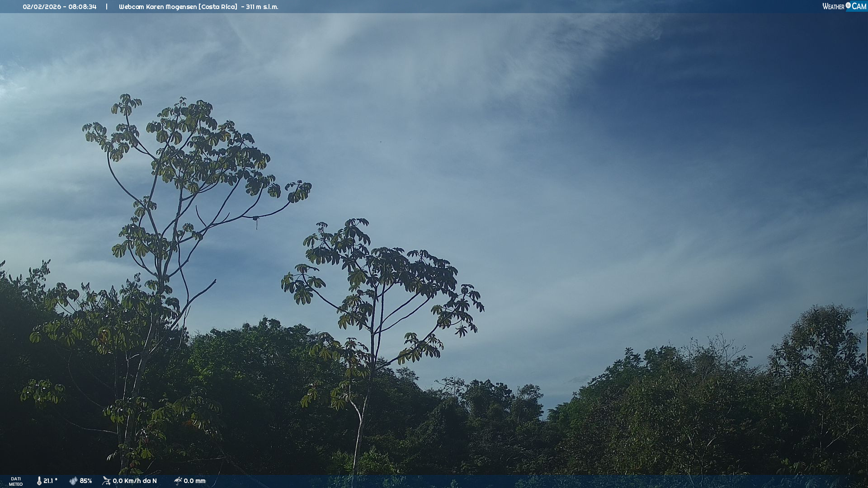The image size is (868, 488).
Task: Click the CAM text in logo
Action: point(859,6)
